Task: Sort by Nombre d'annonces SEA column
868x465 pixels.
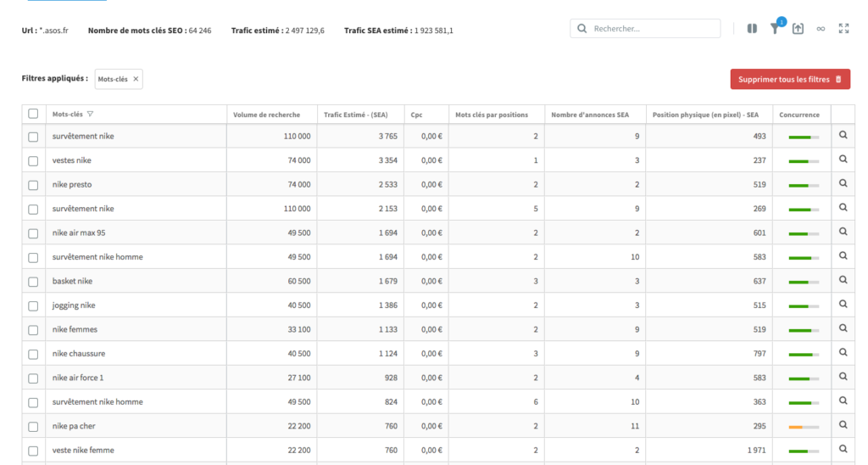Action: [590, 115]
